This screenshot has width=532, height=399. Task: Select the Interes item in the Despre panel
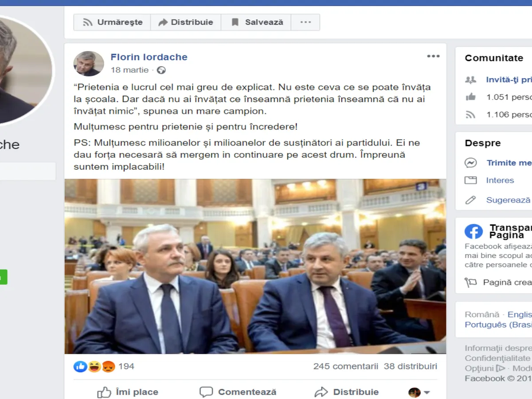tap(500, 180)
